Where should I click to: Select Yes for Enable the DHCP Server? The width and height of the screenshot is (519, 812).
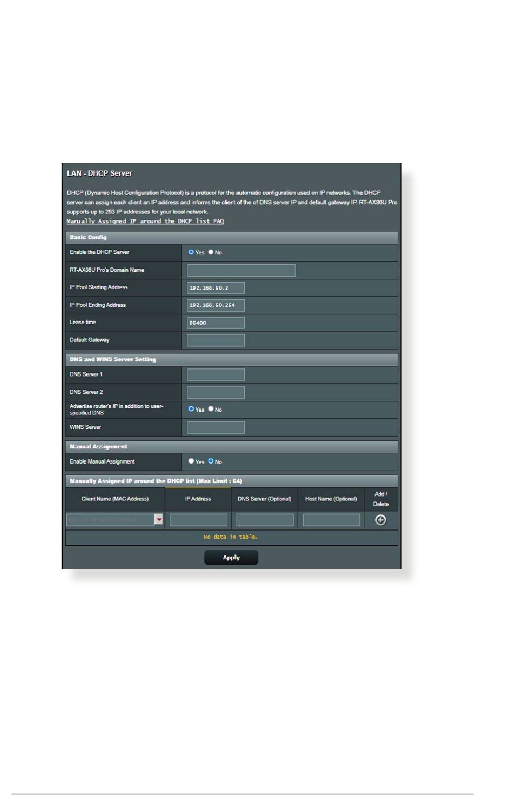pos(191,252)
